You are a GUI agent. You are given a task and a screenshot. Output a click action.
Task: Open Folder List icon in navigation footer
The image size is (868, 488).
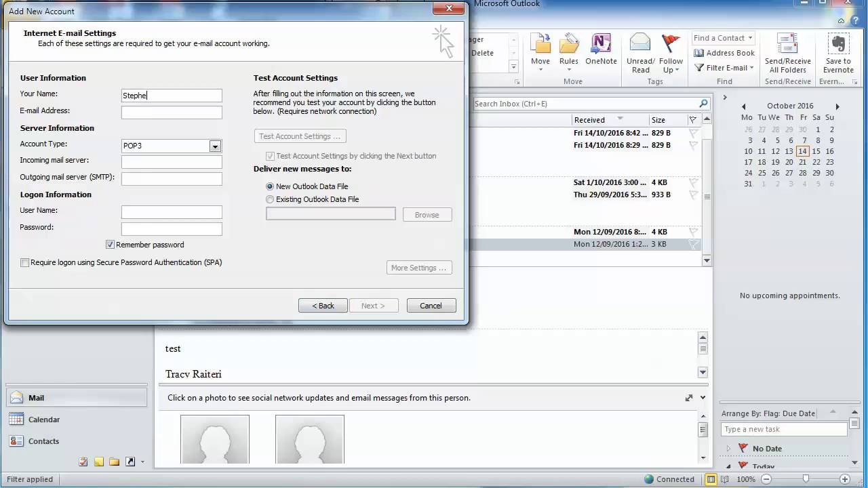click(x=114, y=462)
